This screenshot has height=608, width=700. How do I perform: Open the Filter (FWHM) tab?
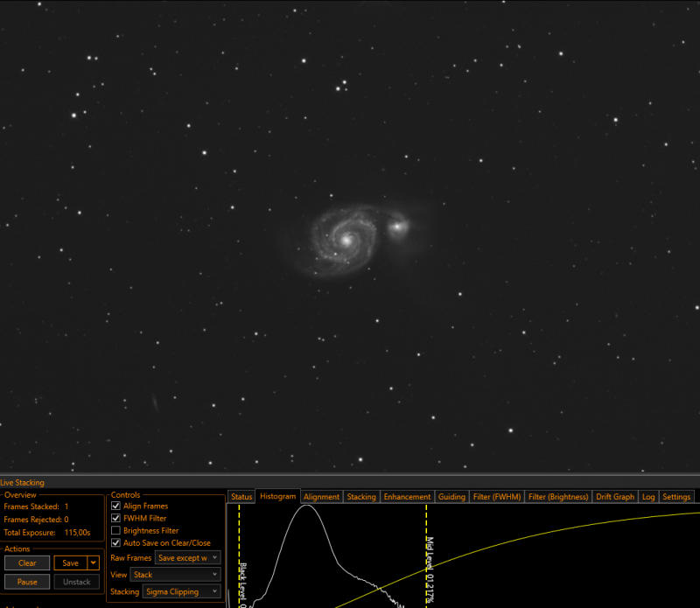497,497
